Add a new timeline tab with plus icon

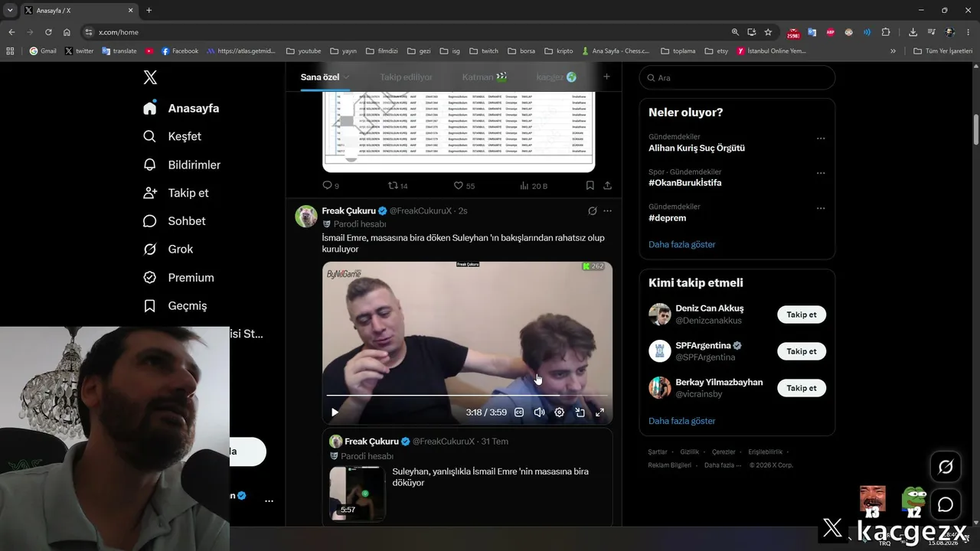[606, 77]
